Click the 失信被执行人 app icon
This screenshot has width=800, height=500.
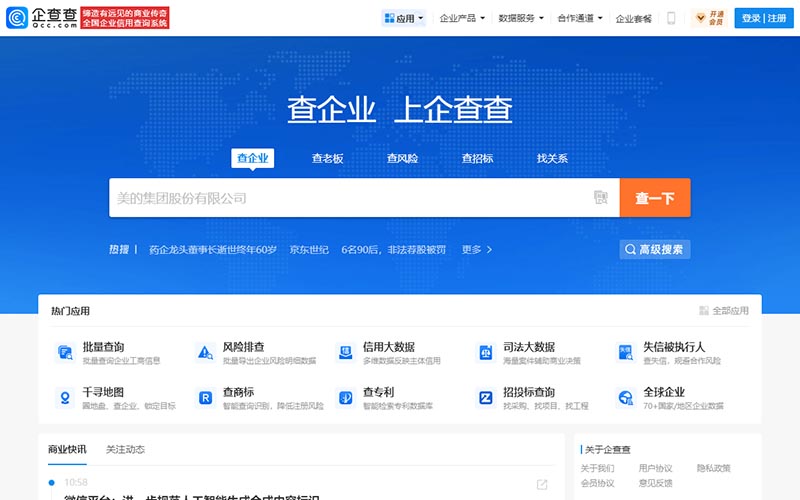pyautogui.click(x=626, y=353)
